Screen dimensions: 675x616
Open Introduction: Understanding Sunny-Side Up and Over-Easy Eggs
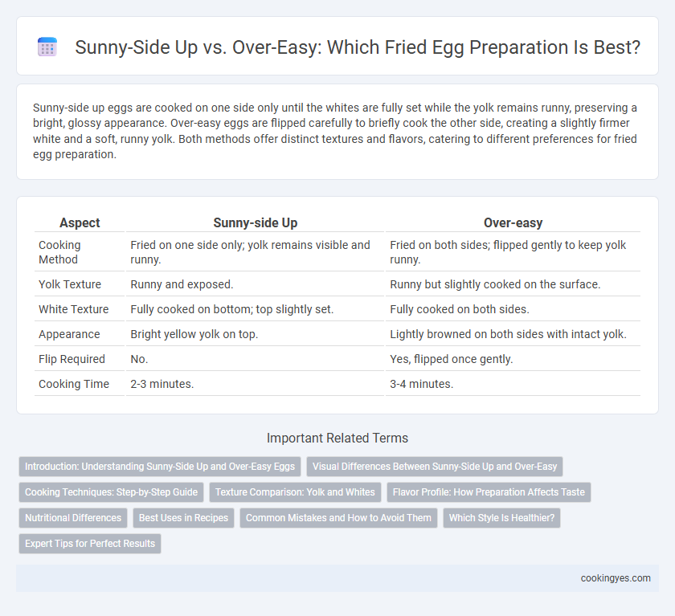[x=160, y=467]
